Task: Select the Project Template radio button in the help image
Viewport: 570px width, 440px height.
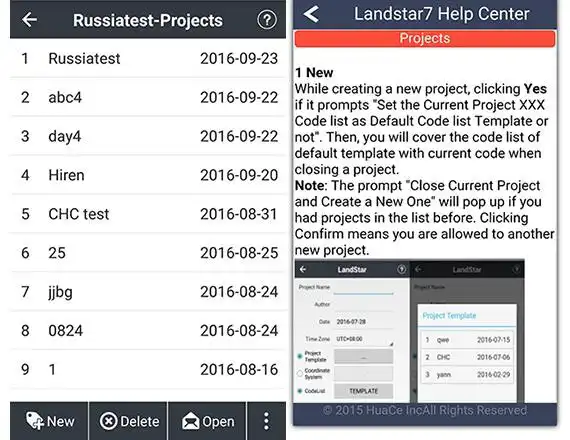Action: point(300,356)
